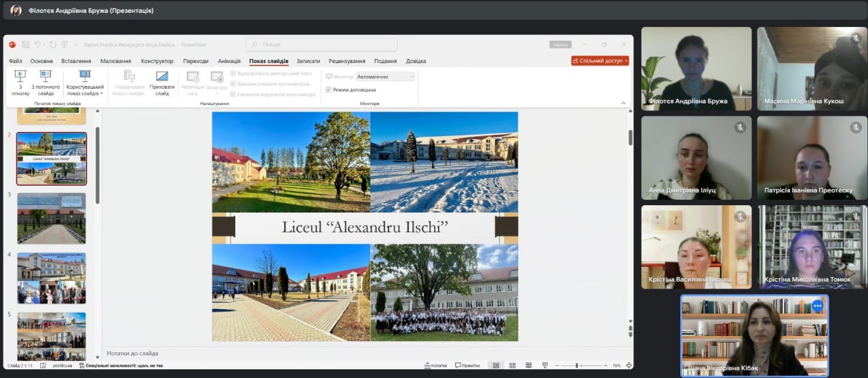This screenshot has height=378, width=868.
Task: Collapse the ribbon with the chevron
Action: 623,103
